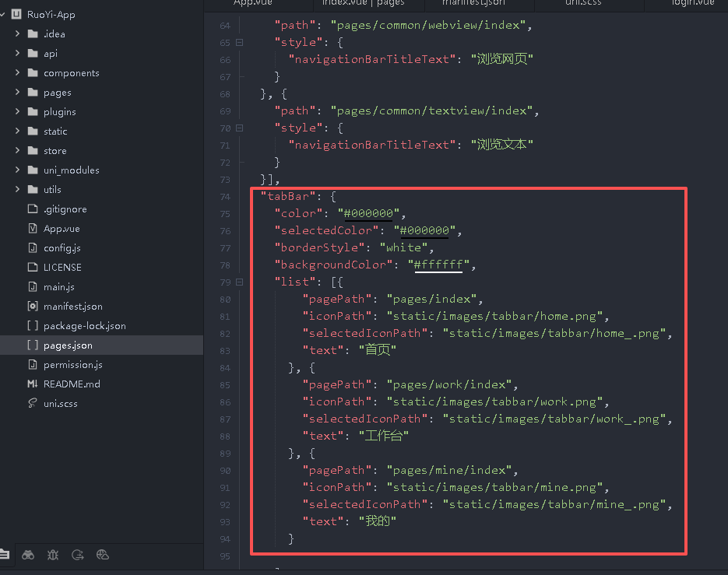Viewport: 728px width, 575px height.
Task: Click the uni.scss file icon
Action: (x=32, y=403)
